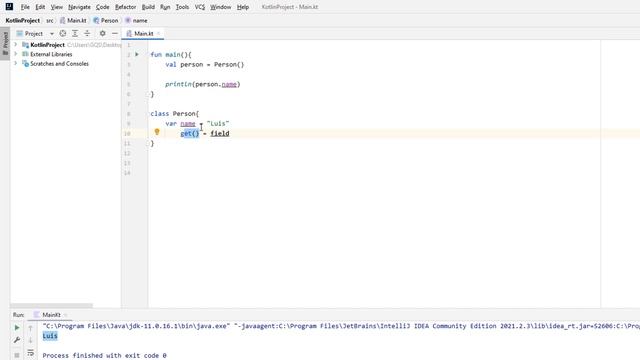Click the wrench Modify Run Configuration icon
The width and height of the screenshot is (640, 360).
tap(17, 340)
